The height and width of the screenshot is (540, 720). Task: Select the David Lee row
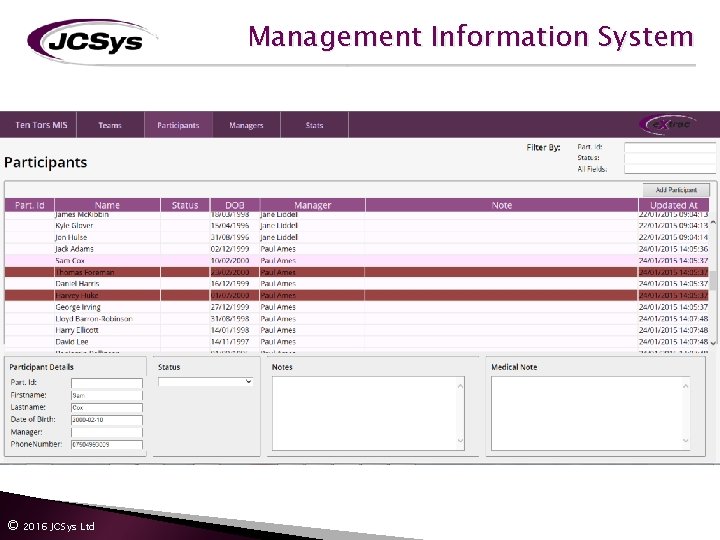click(357, 342)
